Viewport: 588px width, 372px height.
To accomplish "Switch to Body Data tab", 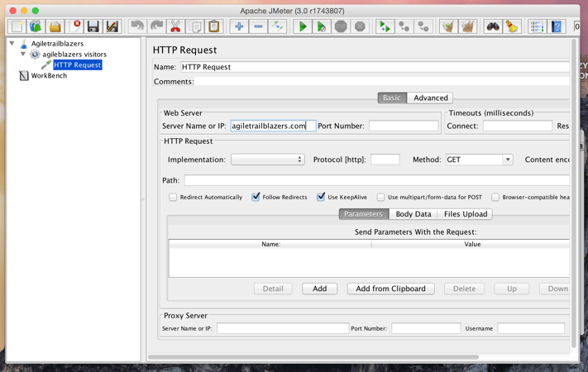I will click(414, 214).
